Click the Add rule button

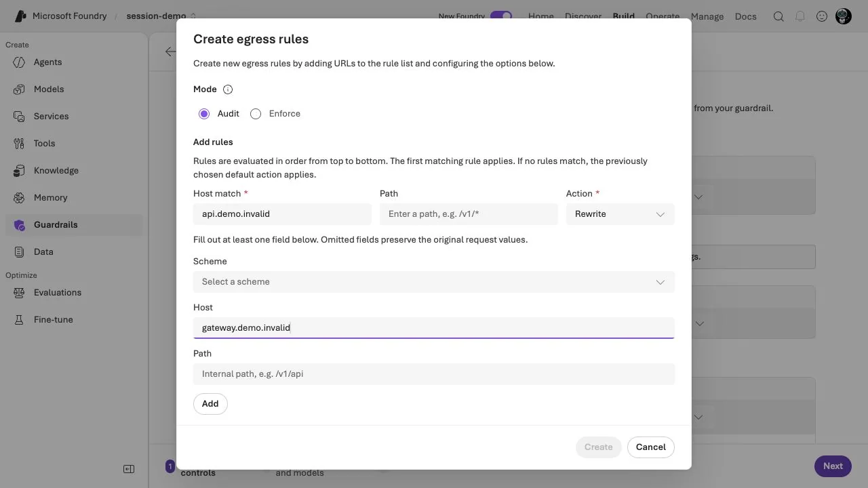[210, 404]
